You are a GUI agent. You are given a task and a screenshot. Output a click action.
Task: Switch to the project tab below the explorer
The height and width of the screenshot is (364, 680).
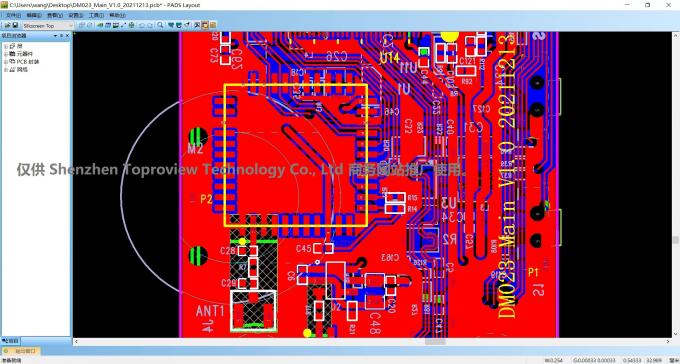pyautogui.click(x=10, y=341)
